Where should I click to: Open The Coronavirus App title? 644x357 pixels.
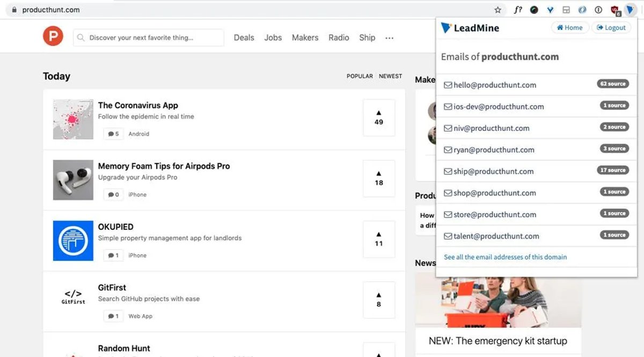click(138, 105)
